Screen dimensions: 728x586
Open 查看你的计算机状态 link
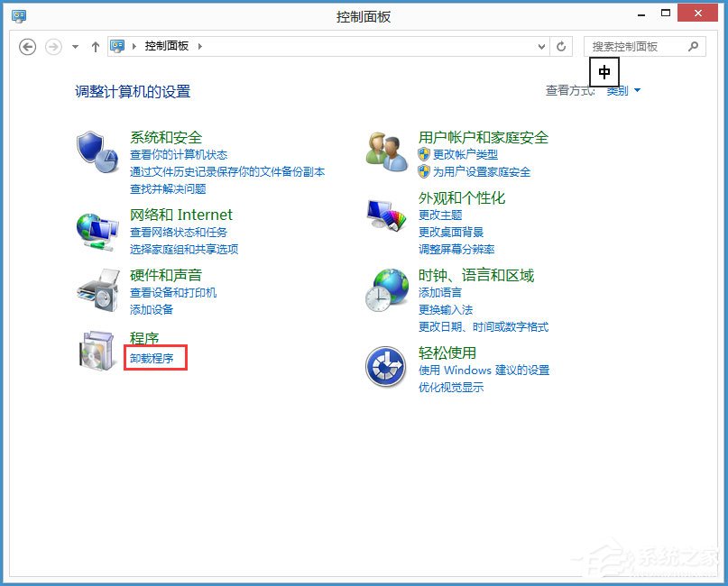coord(180,154)
